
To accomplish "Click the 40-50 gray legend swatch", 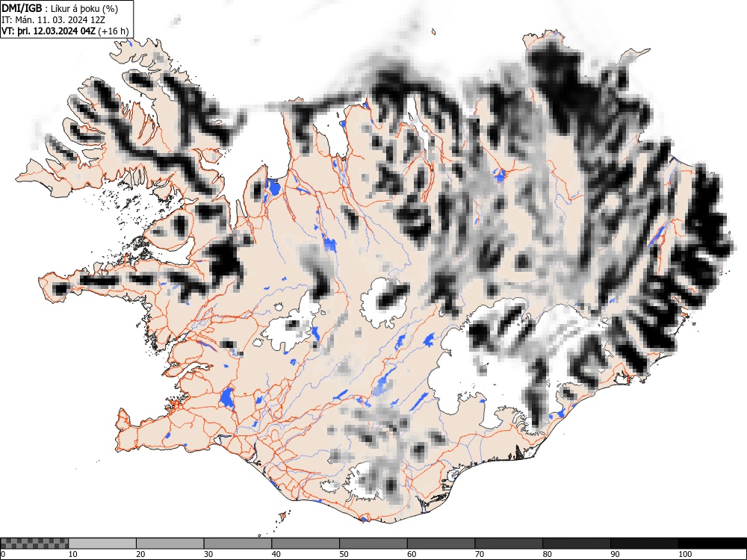I will (x=306, y=544).
